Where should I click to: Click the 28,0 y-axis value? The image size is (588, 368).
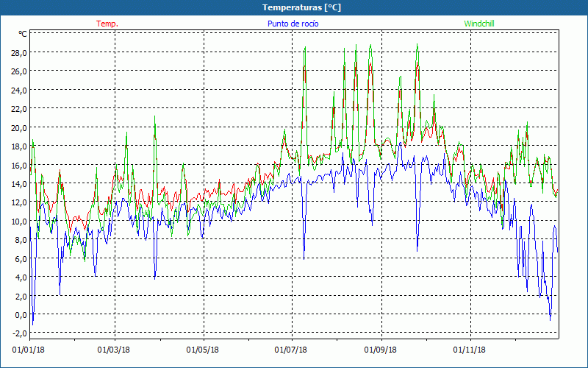(x=19, y=52)
